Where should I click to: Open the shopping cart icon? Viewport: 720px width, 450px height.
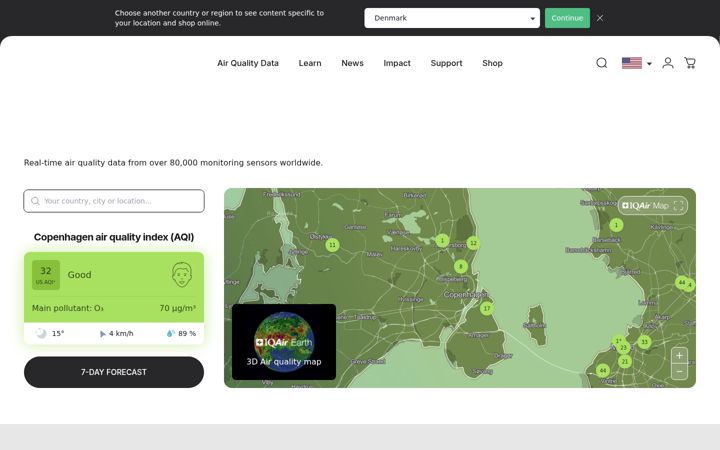[690, 63]
